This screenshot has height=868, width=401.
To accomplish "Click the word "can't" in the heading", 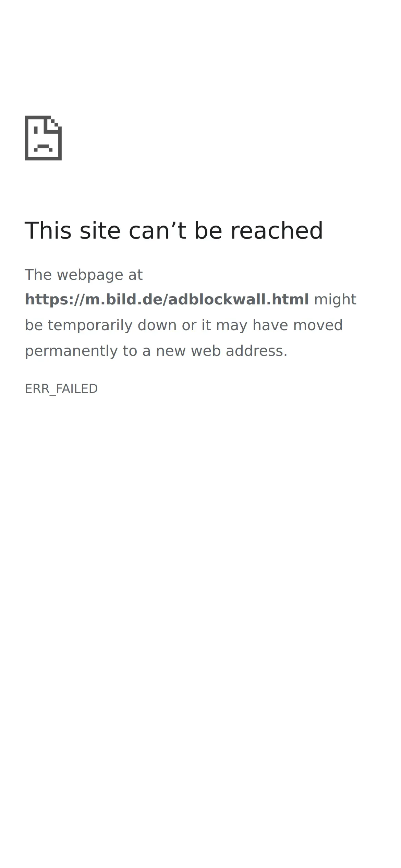I will [157, 230].
